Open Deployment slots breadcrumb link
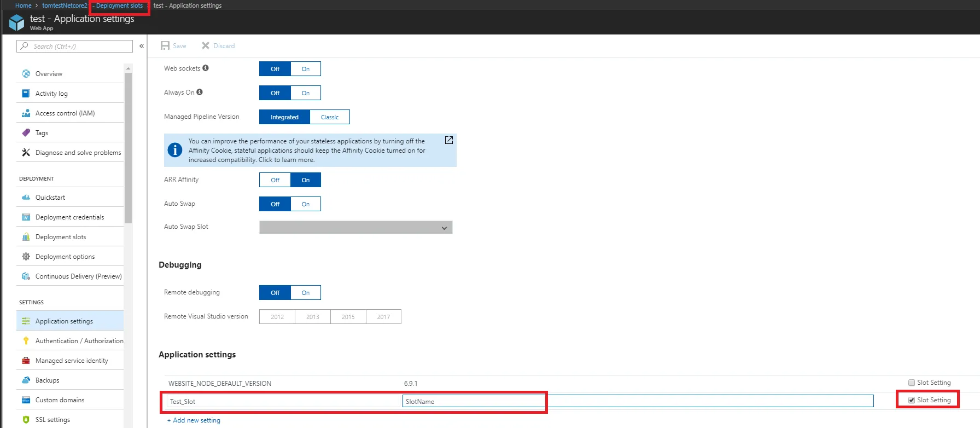Screen dimensions: 980x428 coord(119,5)
